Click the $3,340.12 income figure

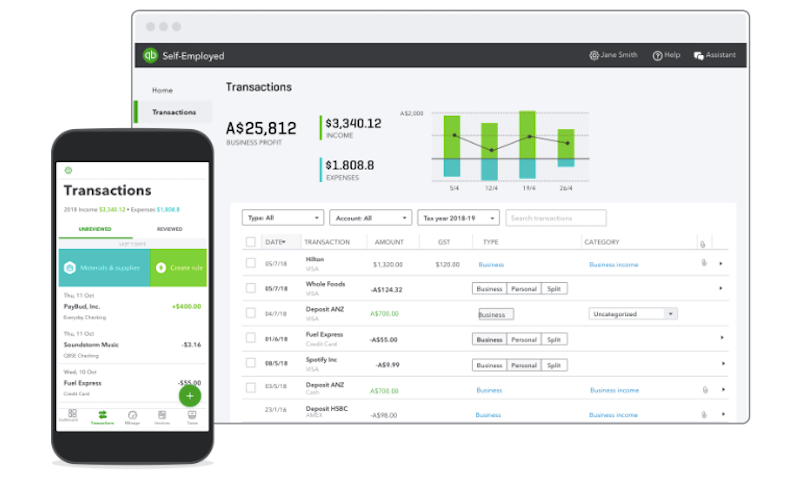(x=354, y=123)
